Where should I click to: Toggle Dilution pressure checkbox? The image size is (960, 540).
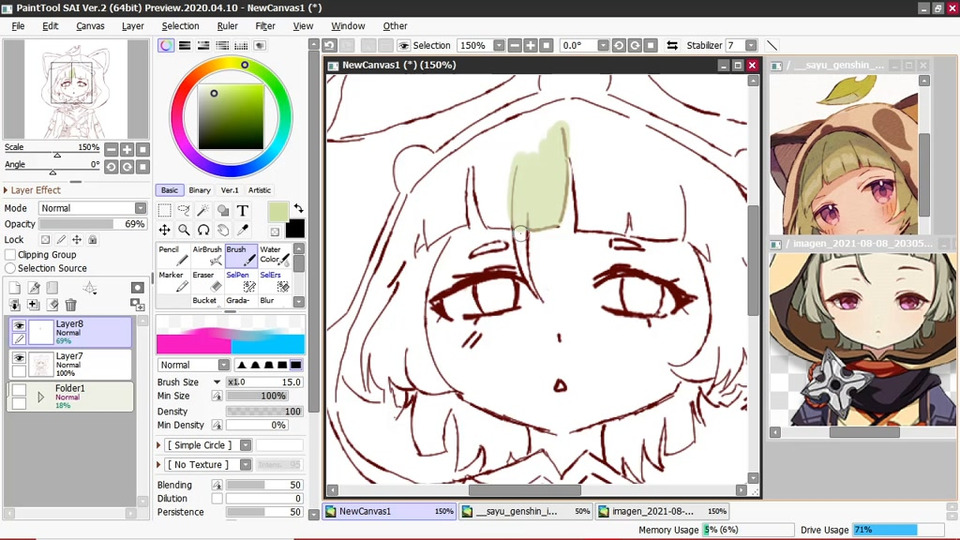[217, 498]
